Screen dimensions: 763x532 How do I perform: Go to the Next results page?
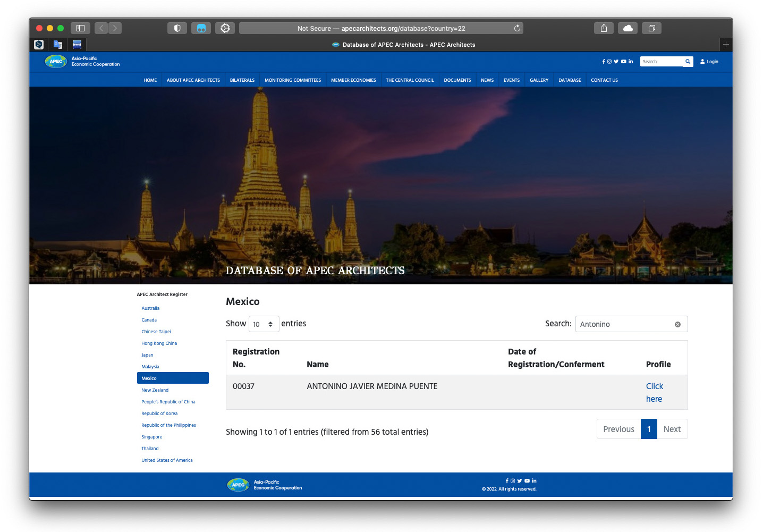(x=672, y=429)
